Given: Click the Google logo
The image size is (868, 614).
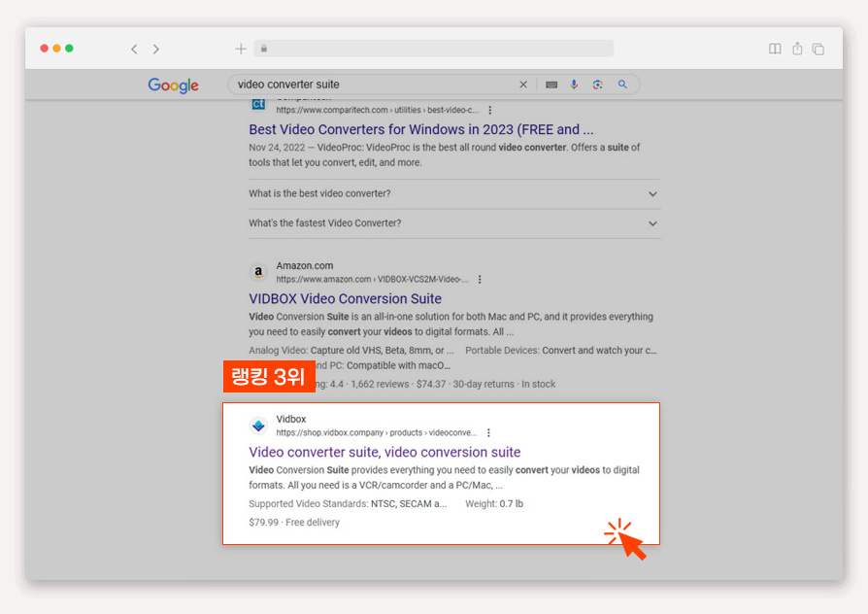Looking at the screenshot, I should coord(173,85).
